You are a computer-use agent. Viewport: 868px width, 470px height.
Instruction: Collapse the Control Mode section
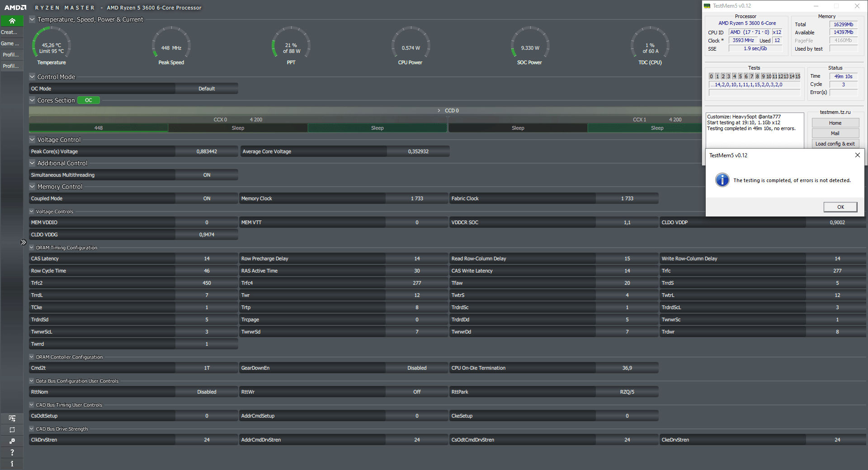click(x=32, y=77)
